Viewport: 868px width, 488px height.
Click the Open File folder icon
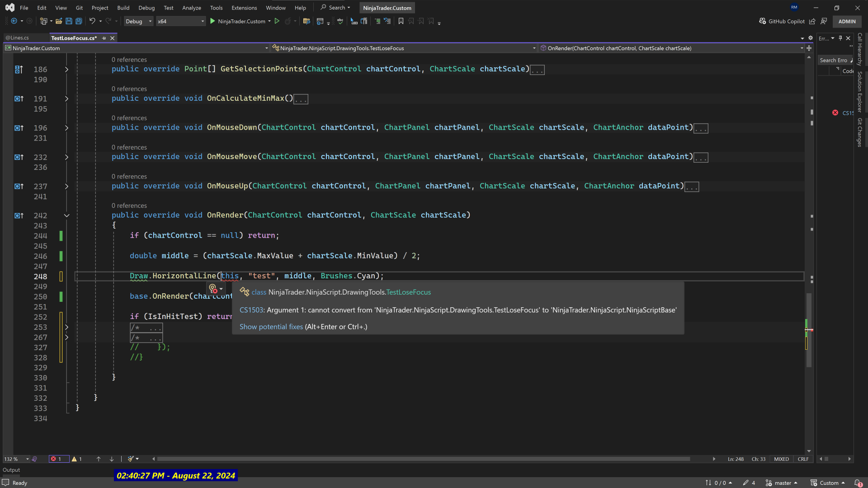(59, 21)
